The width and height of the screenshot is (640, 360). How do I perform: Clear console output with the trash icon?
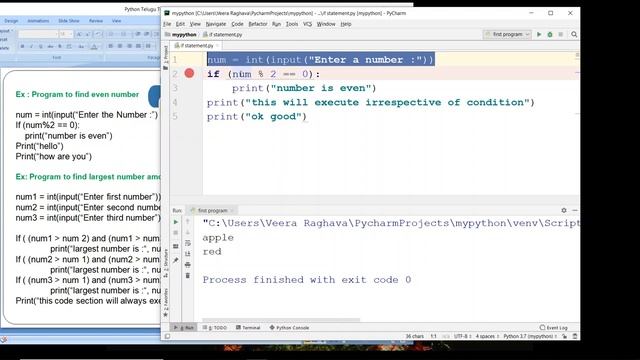pyautogui.click(x=188, y=276)
